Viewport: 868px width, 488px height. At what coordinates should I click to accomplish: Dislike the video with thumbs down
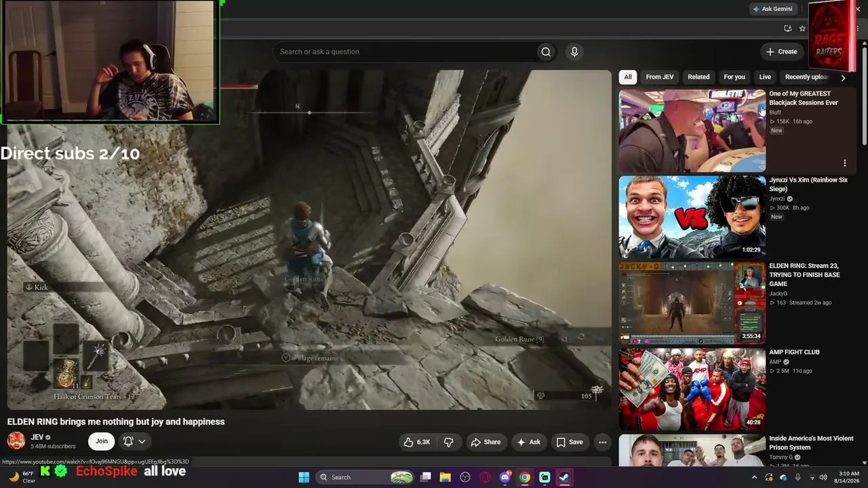(448, 442)
